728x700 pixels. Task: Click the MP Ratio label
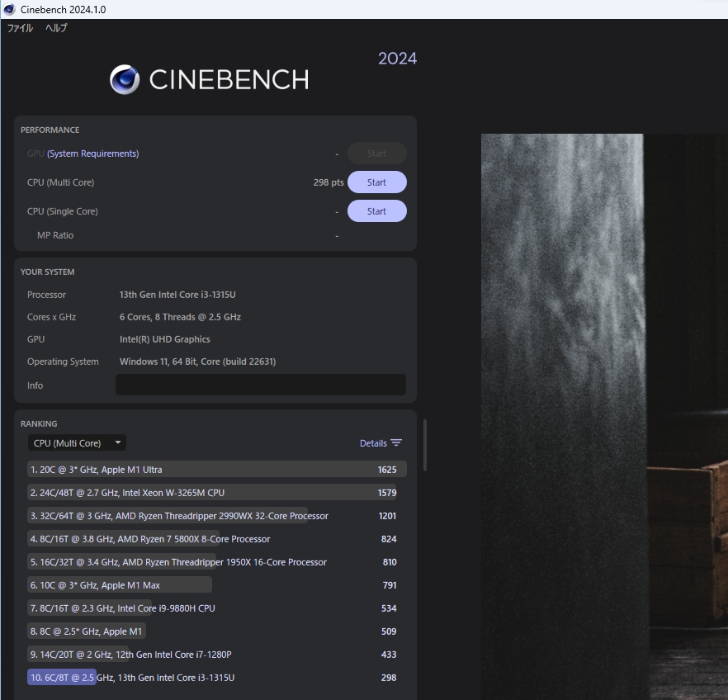click(x=55, y=235)
